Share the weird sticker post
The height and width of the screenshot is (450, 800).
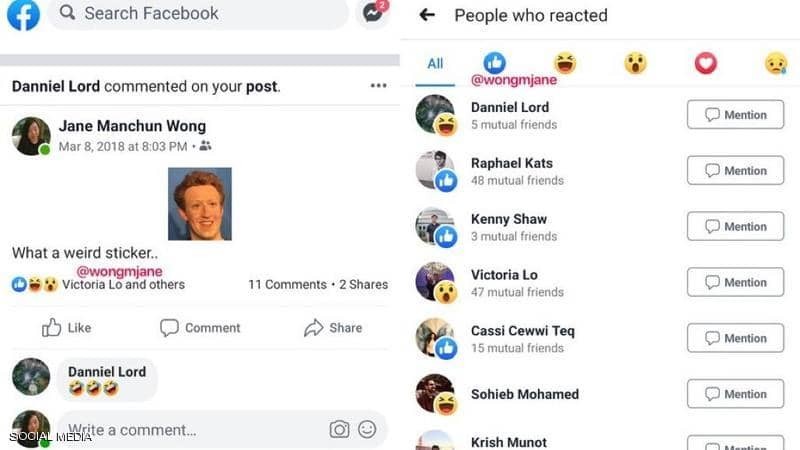pos(333,327)
